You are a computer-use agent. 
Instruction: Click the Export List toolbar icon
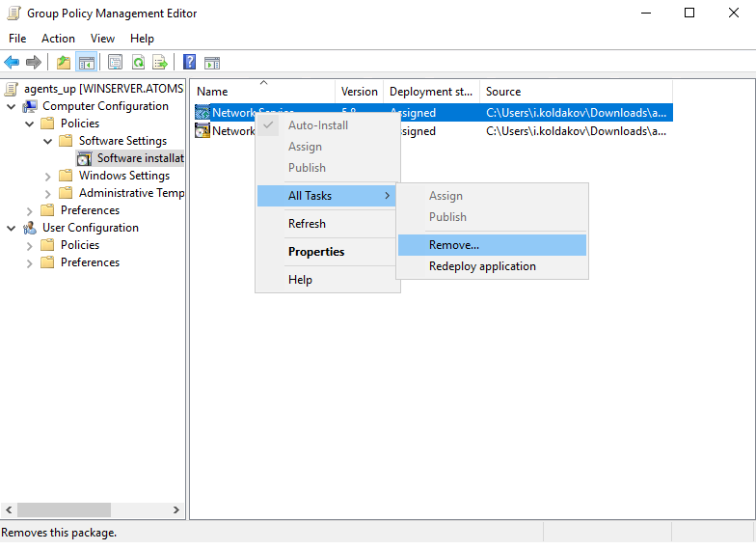coord(160,63)
